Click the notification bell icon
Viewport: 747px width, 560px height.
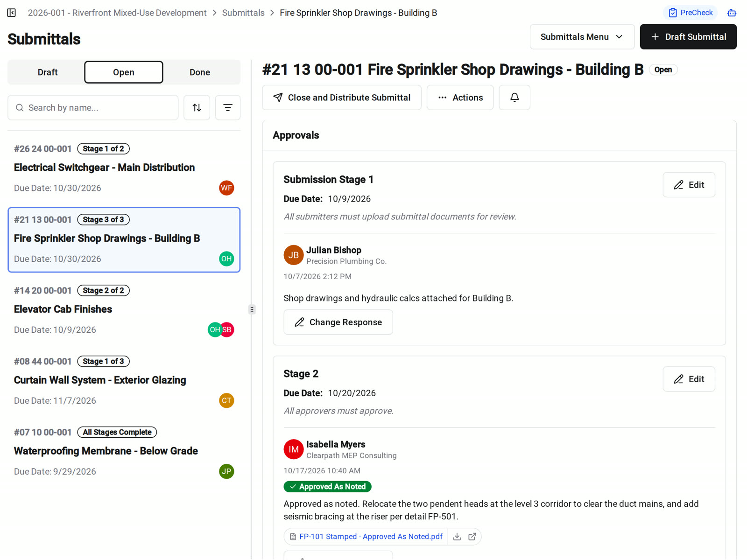(x=514, y=98)
